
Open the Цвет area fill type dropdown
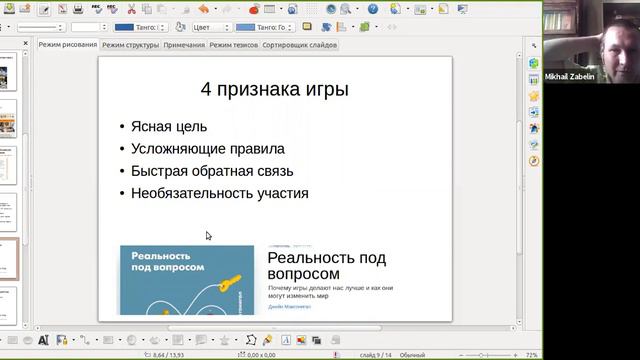(x=211, y=27)
